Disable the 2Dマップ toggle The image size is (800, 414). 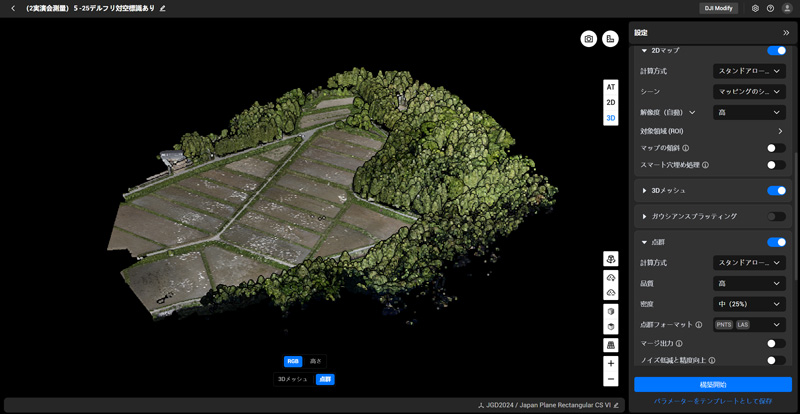coord(775,50)
